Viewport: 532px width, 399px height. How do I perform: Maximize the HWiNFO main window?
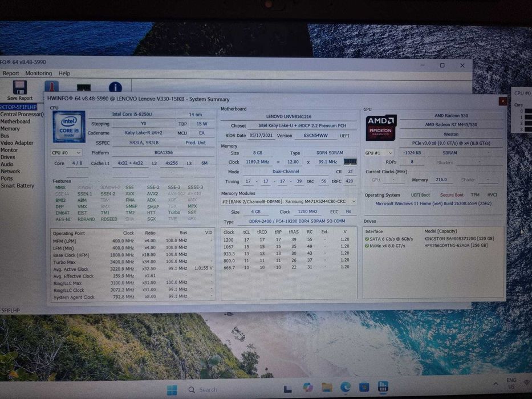coord(442,65)
